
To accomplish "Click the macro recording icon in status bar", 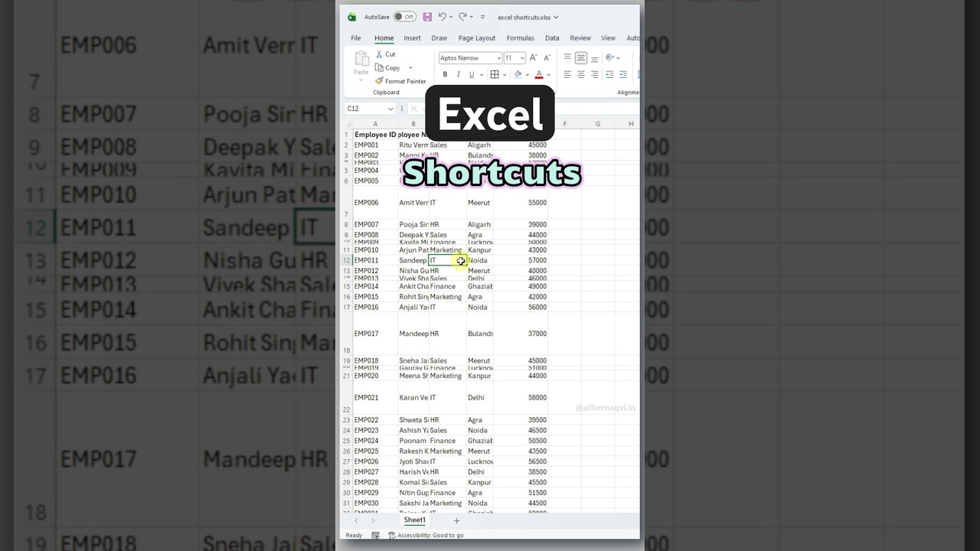I will tap(375, 535).
